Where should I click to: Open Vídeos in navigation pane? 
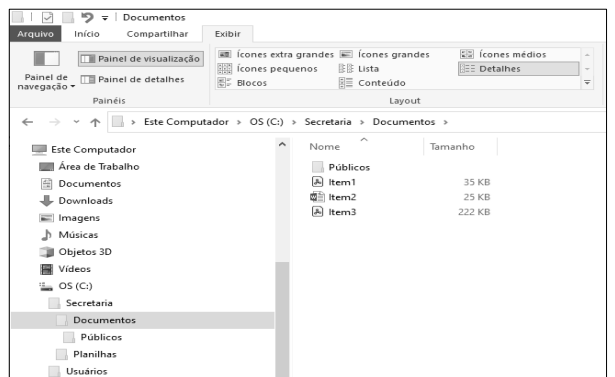click(66, 269)
